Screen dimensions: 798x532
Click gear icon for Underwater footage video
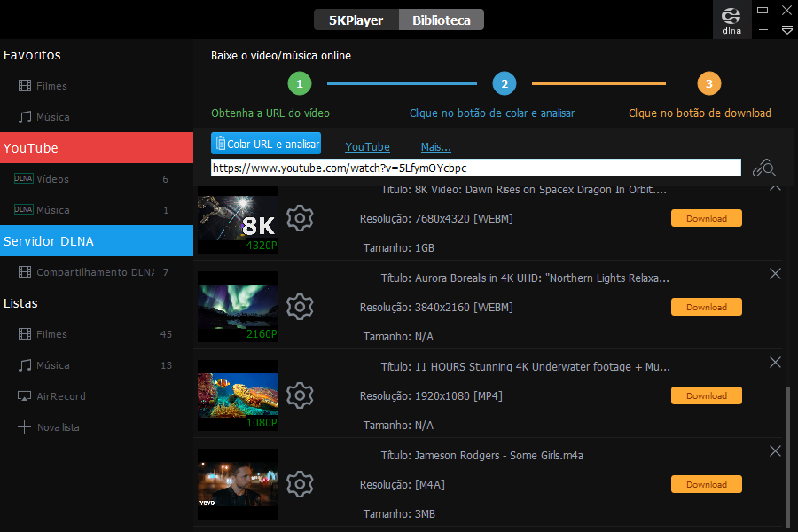pos(301,395)
